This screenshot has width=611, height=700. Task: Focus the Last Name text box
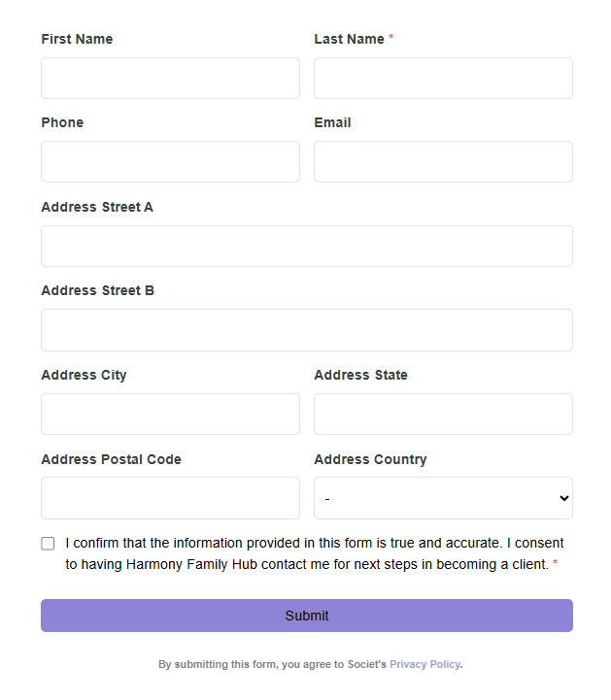[x=443, y=78]
